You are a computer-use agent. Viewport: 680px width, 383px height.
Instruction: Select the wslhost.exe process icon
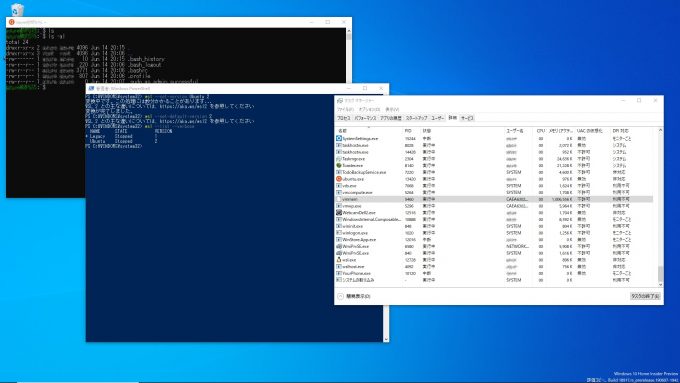coord(339,266)
